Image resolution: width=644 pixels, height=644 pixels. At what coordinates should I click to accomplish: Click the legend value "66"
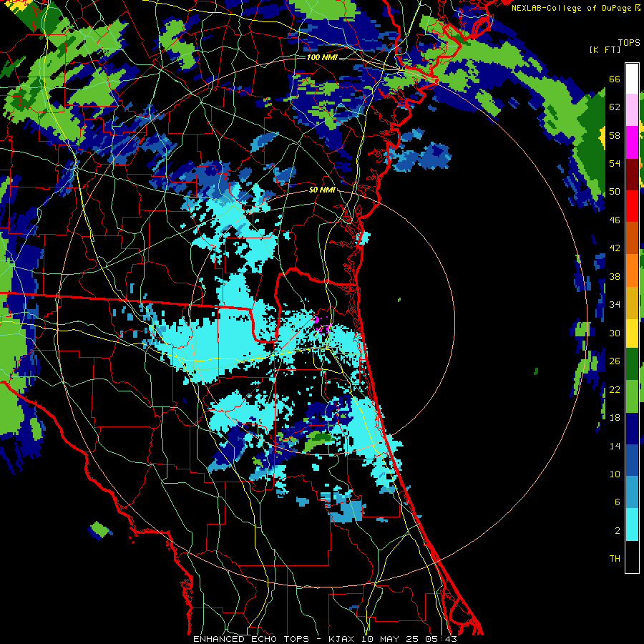pyautogui.click(x=615, y=79)
